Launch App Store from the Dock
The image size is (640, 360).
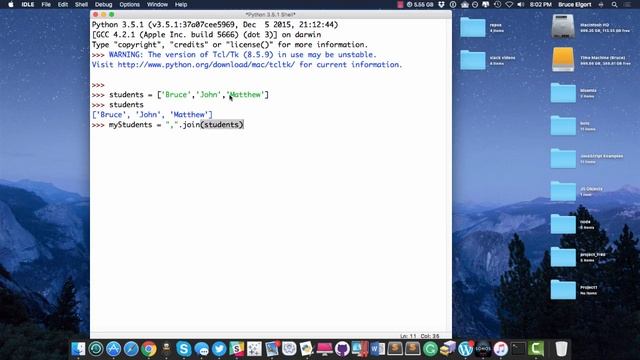click(x=113, y=349)
